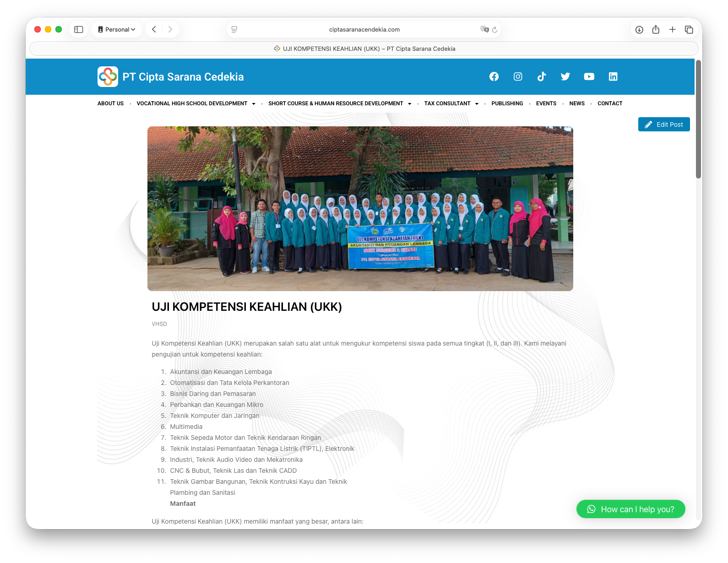Go to the News page
This screenshot has width=728, height=563.
577,103
